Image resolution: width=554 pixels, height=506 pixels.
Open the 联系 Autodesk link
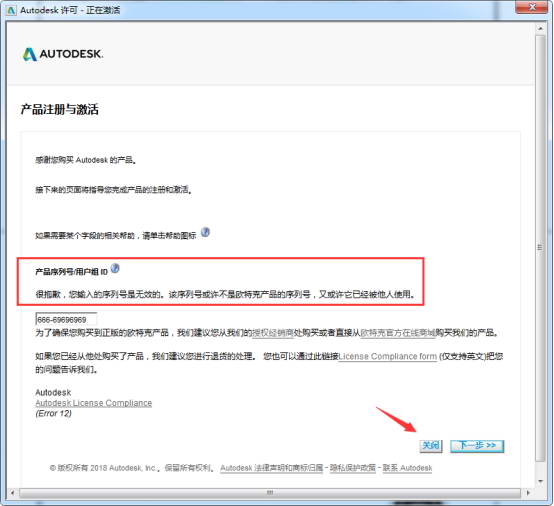point(407,468)
